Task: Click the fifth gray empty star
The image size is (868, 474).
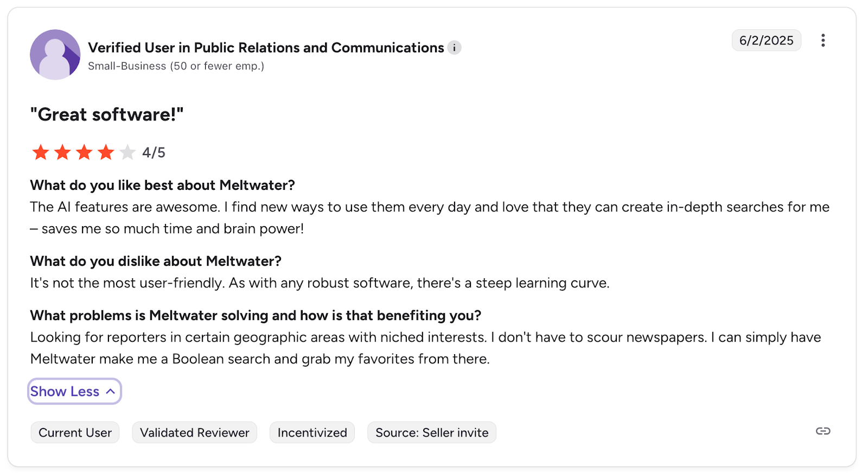Action: click(127, 152)
